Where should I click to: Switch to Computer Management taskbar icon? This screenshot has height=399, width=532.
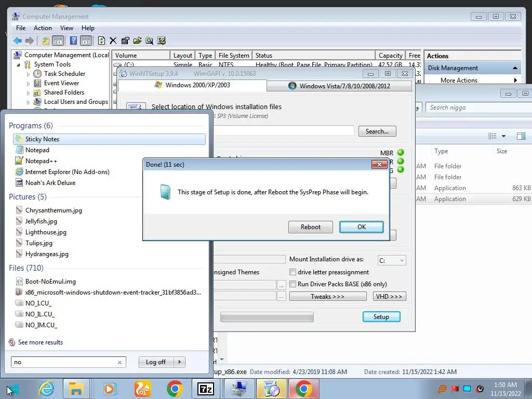tap(239, 389)
